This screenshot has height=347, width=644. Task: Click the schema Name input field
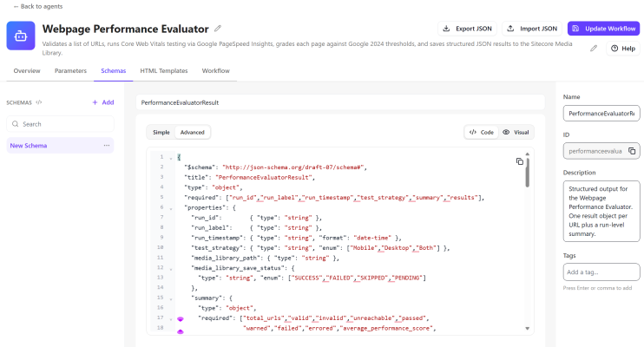click(x=601, y=114)
